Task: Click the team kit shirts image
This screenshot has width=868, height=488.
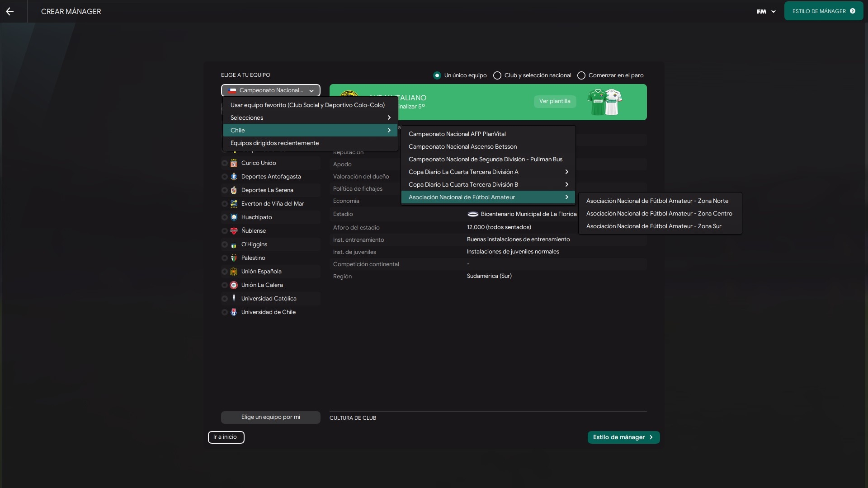Action: click(605, 102)
